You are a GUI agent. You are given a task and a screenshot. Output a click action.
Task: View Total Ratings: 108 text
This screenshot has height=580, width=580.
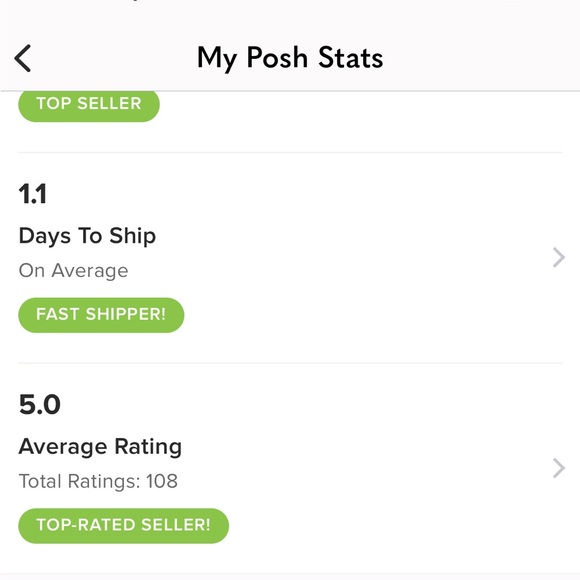coord(98,481)
